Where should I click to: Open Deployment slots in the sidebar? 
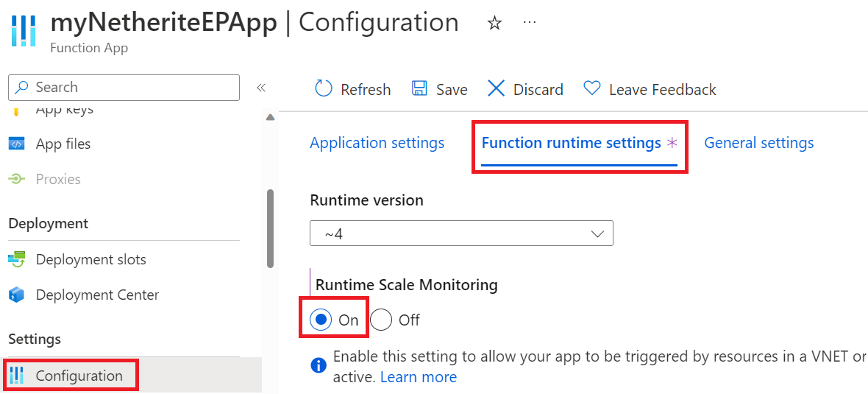pyautogui.click(x=90, y=260)
